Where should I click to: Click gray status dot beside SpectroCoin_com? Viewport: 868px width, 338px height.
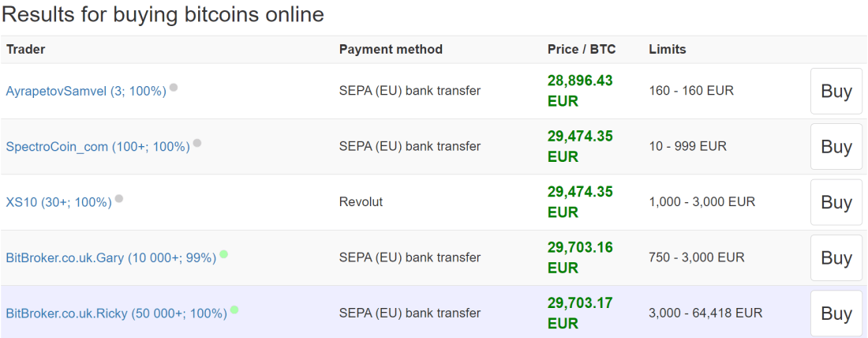click(x=197, y=143)
